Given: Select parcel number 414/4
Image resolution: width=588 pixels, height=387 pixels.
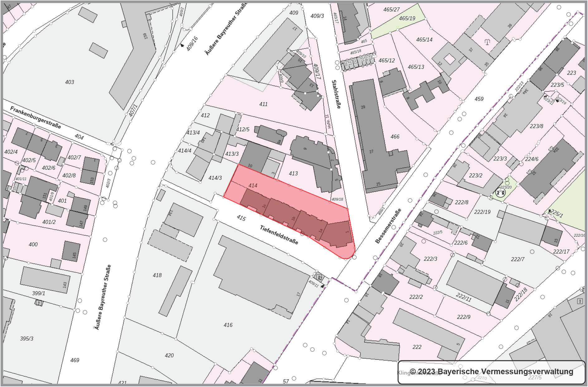Looking at the screenshot, I should tap(185, 151).
